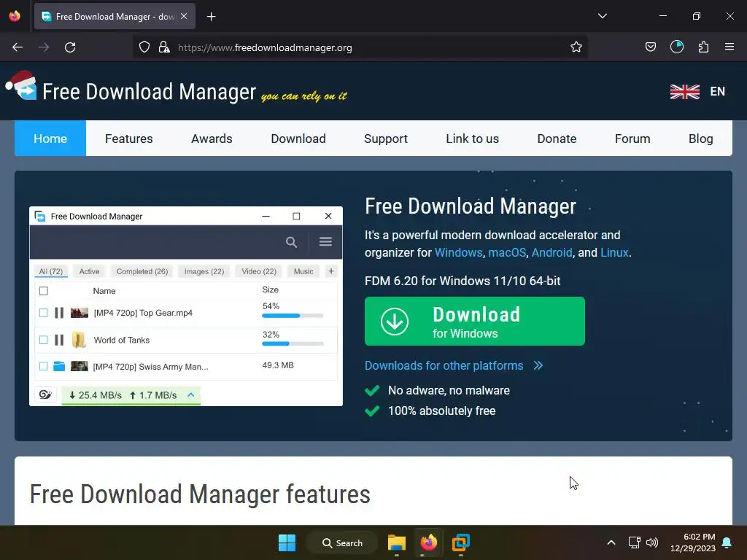
Task: Select the Active filter in preview
Action: pos(89,271)
